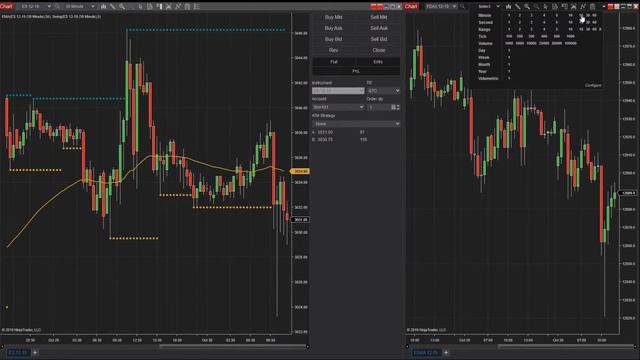Click Configure link in interval popup
Viewport: 640px width, 360px height.
click(x=593, y=85)
